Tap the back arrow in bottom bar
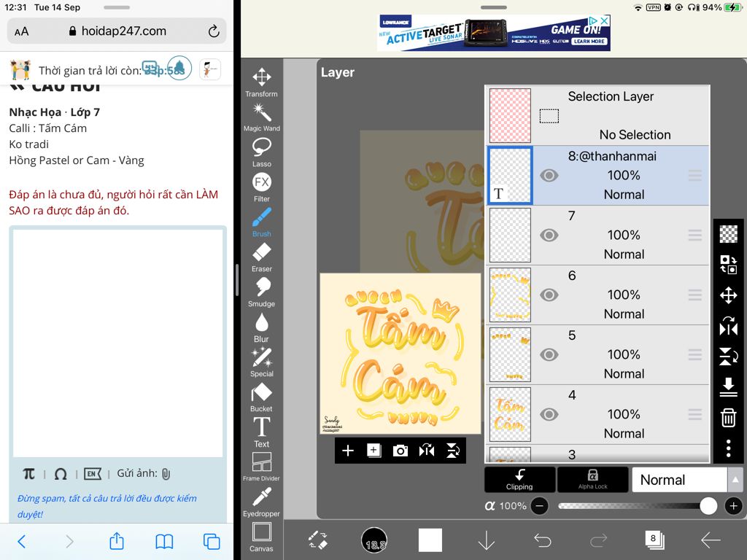Screen dimensions: 747x560 pyautogui.click(x=711, y=540)
